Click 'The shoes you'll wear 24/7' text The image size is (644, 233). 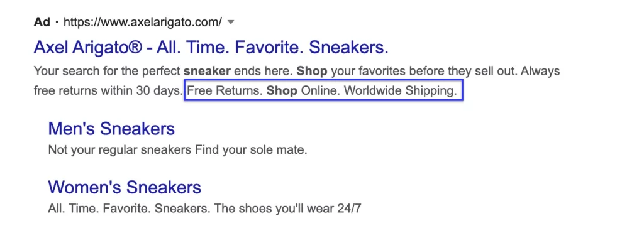288,209
